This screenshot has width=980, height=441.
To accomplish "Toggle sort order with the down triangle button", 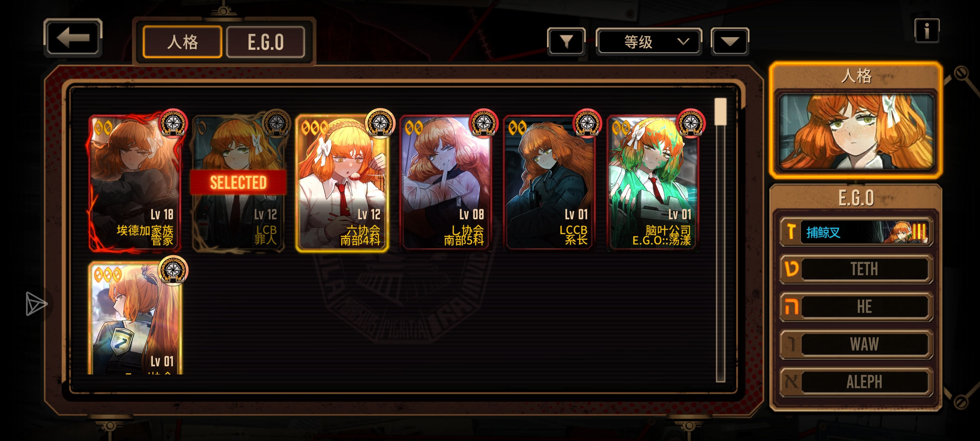I will 730,41.
